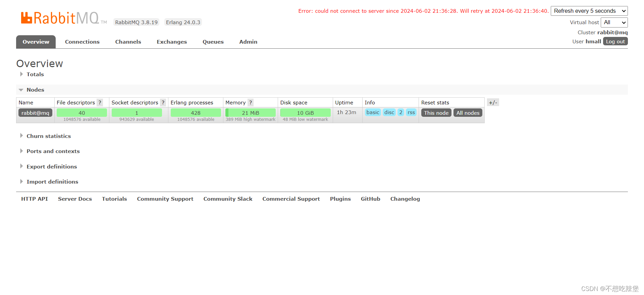Open Socket descriptors help question mark
644x295 pixels.
coord(163,103)
